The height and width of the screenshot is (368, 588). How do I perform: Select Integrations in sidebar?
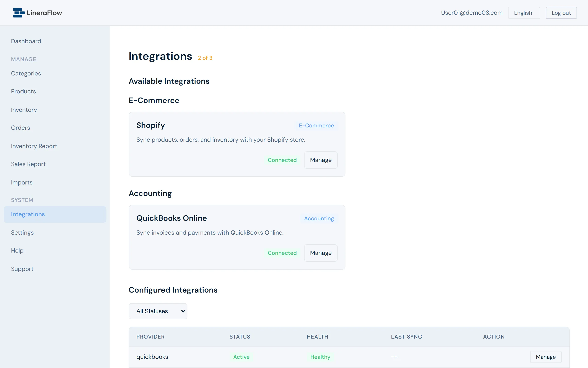[55, 214]
